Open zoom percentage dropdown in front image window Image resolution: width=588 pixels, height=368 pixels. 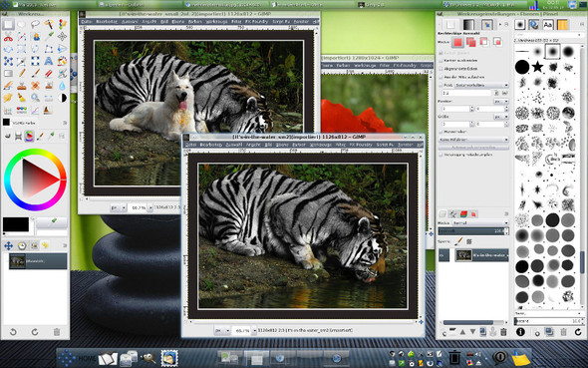pyautogui.click(x=254, y=330)
